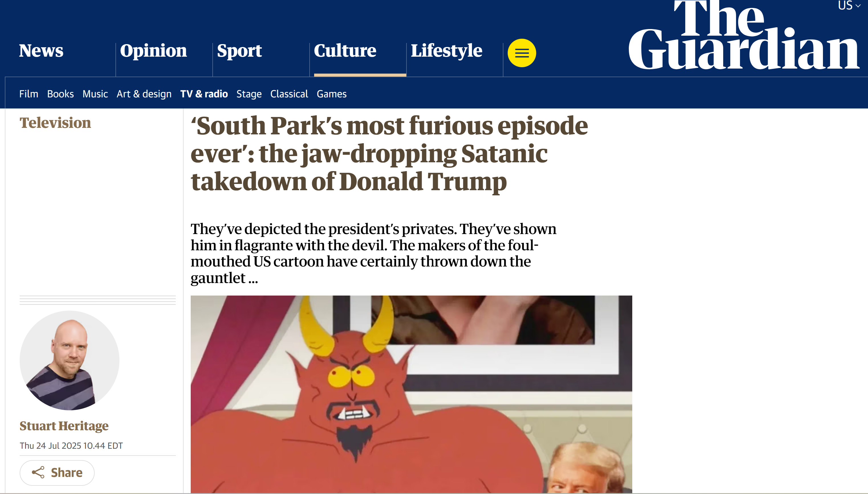Open the Lifestyle section
The width and height of the screenshot is (868, 494).
(447, 51)
